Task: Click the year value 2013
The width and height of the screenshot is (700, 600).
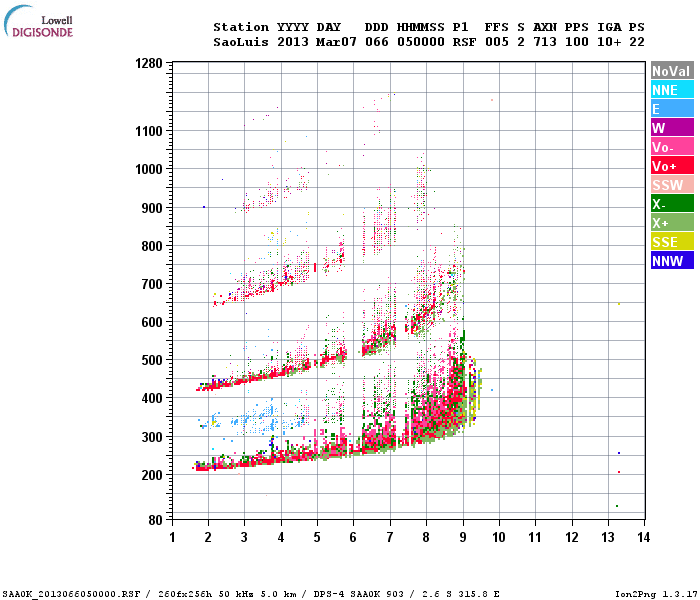Action: click(293, 42)
